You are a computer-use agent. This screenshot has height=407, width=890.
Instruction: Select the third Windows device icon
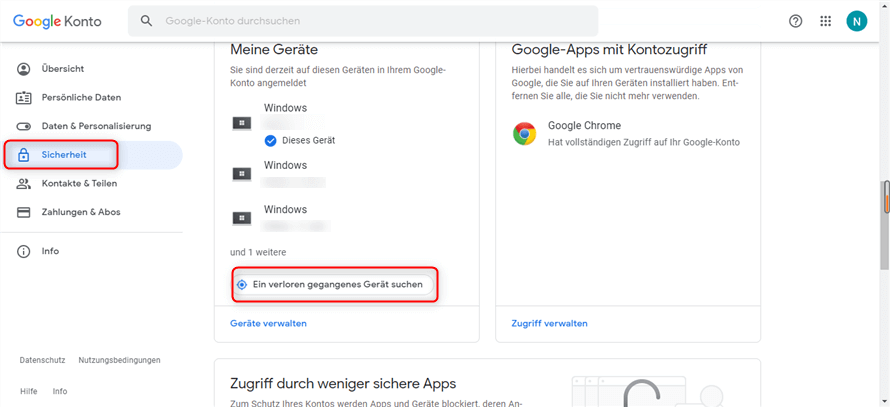pos(242,218)
